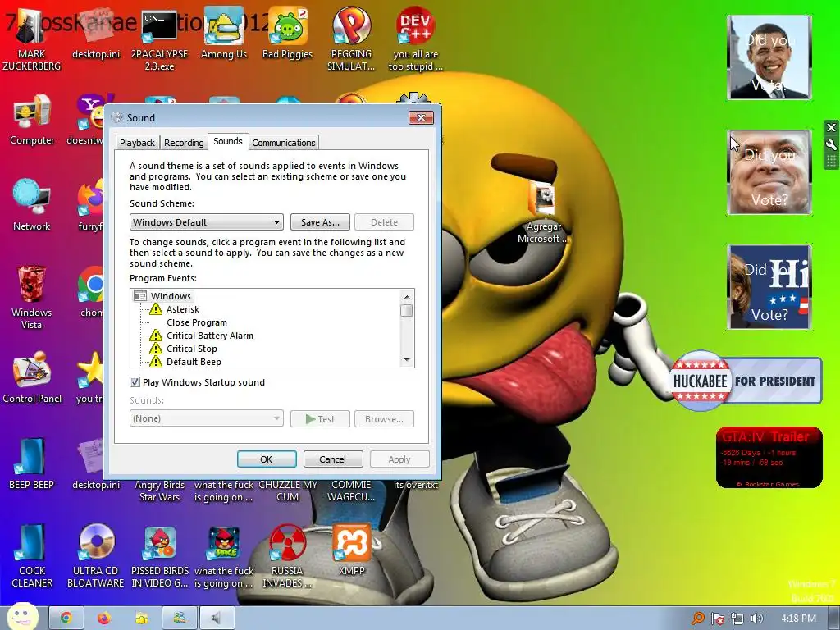Launch the Among Us desktop shortcut
Viewport: 840px width, 630px height.
[x=223, y=33]
